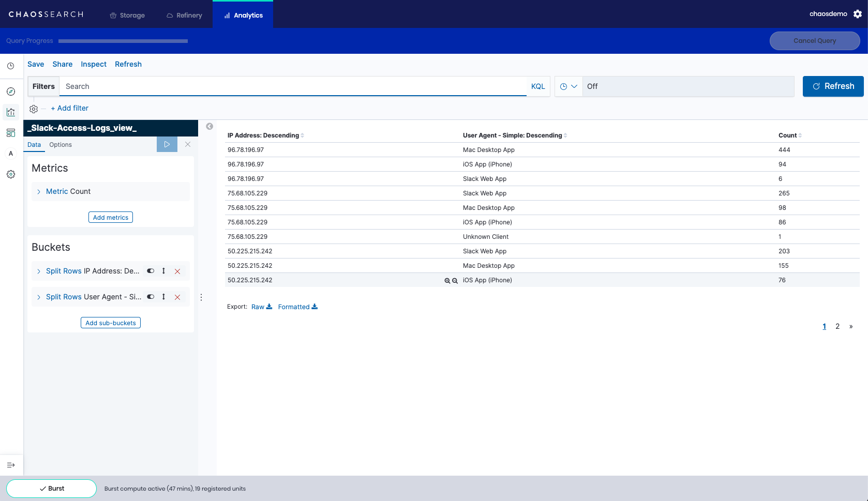Cancel the running query

coord(815,41)
